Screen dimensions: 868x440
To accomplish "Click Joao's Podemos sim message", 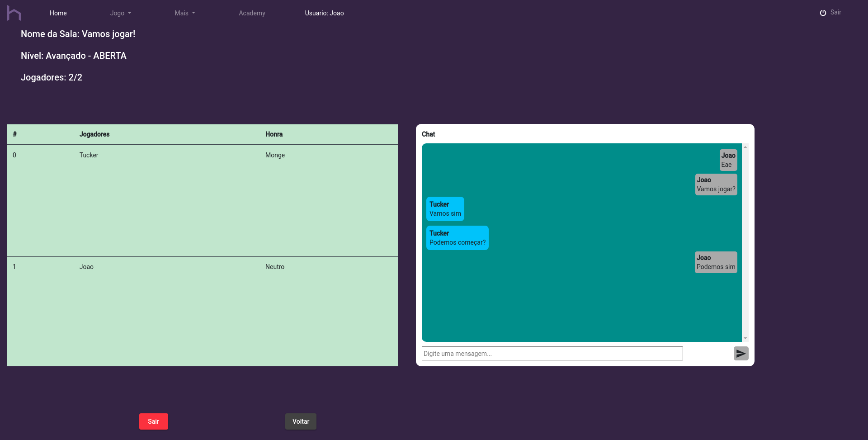I will click(x=716, y=262).
